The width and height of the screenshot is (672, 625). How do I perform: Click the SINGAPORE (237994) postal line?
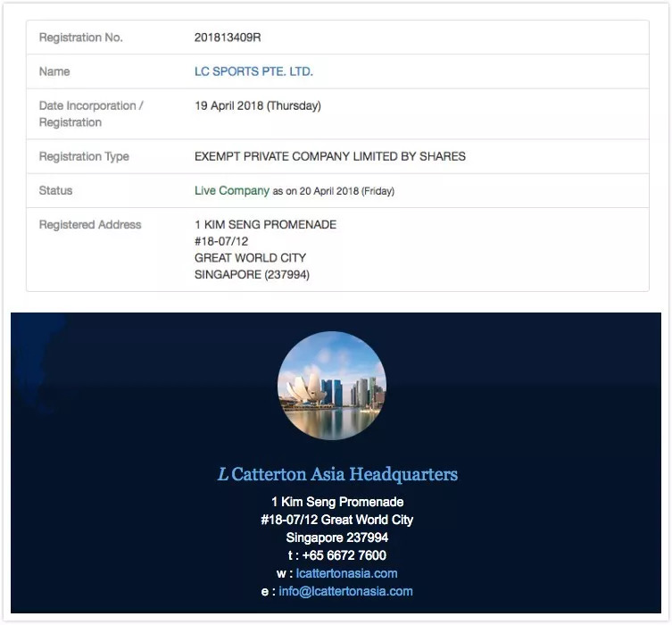click(252, 274)
